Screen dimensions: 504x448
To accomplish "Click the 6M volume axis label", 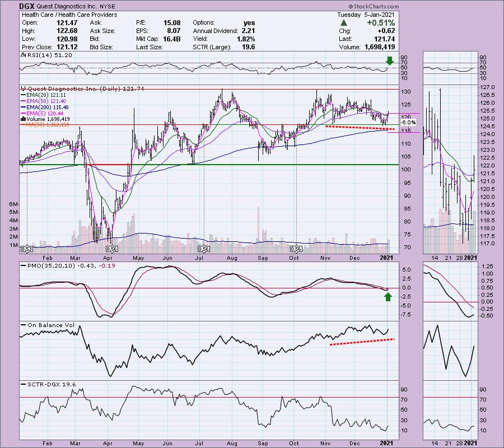I will tap(14, 204).
